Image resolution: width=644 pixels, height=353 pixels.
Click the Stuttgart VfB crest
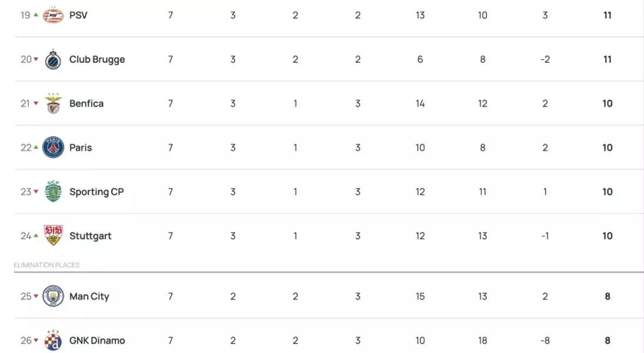[x=53, y=235]
